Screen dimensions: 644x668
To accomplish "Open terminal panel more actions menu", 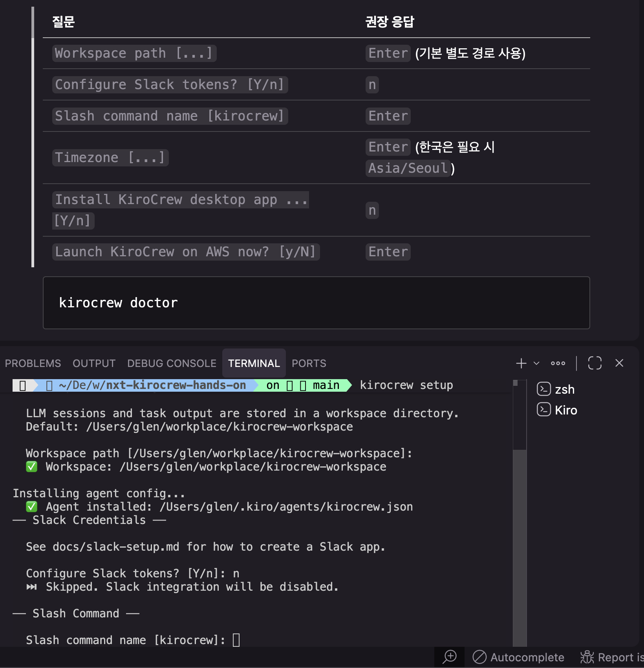I will (x=558, y=363).
